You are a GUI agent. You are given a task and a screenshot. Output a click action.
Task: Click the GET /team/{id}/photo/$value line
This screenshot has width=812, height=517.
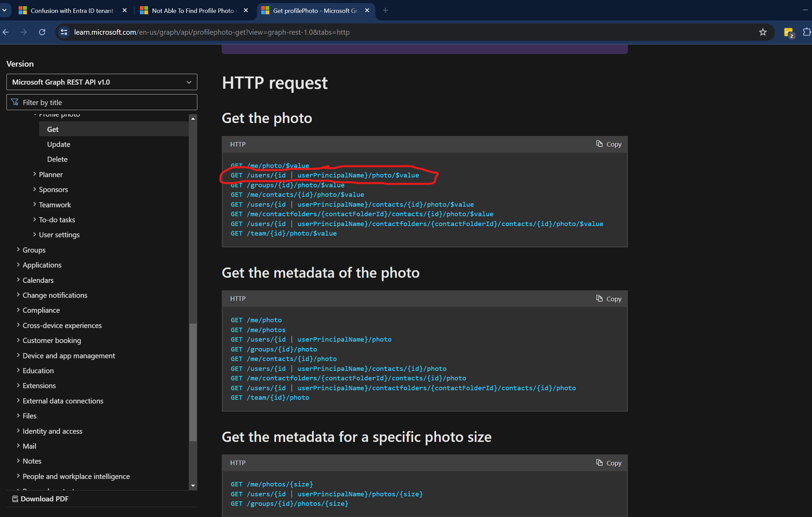284,234
